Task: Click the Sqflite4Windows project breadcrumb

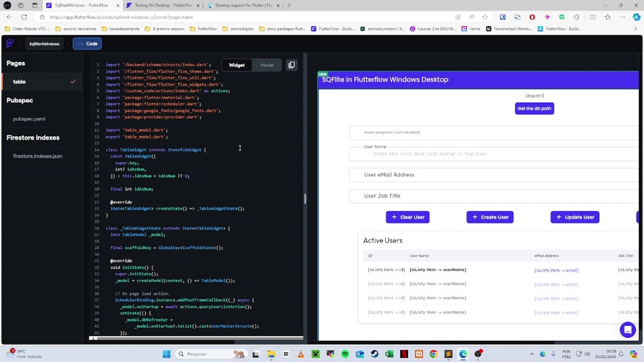Action: [44, 44]
